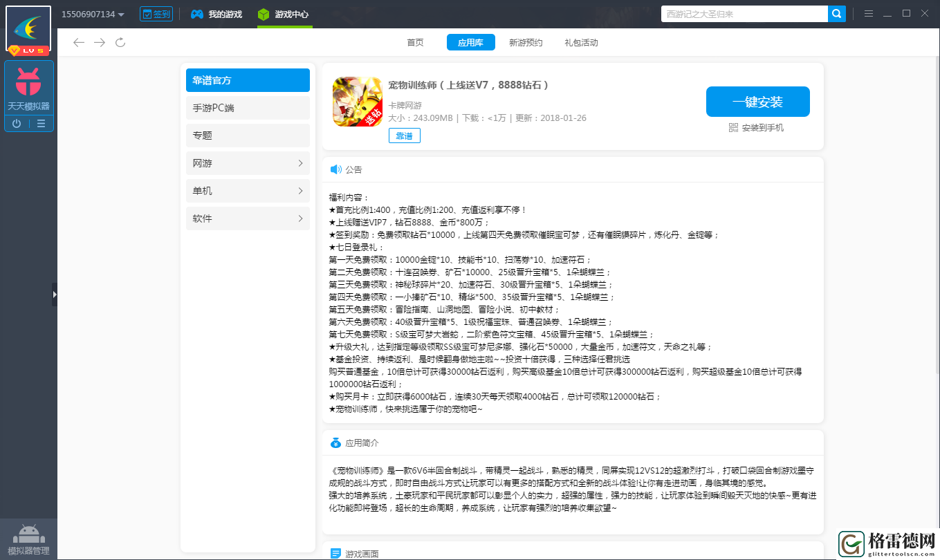Select 手游PC端 category
The width and height of the screenshot is (940, 560).
point(248,108)
